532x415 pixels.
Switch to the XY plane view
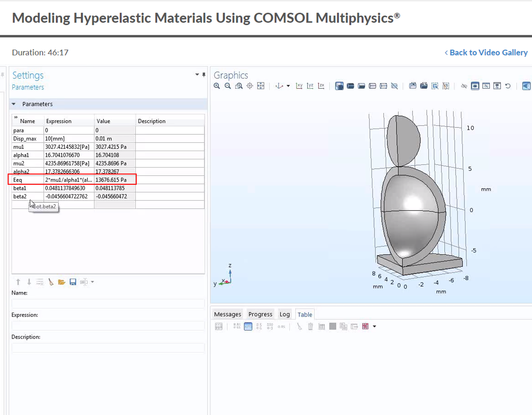pyautogui.click(x=299, y=86)
